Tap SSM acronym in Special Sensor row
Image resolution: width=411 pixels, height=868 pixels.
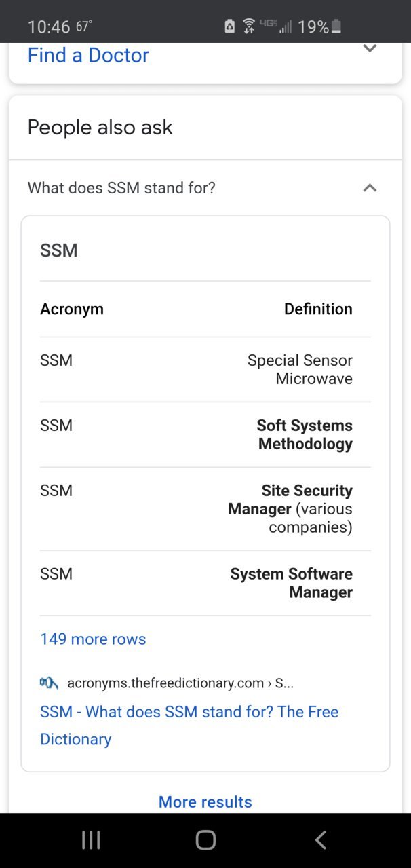(56, 360)
